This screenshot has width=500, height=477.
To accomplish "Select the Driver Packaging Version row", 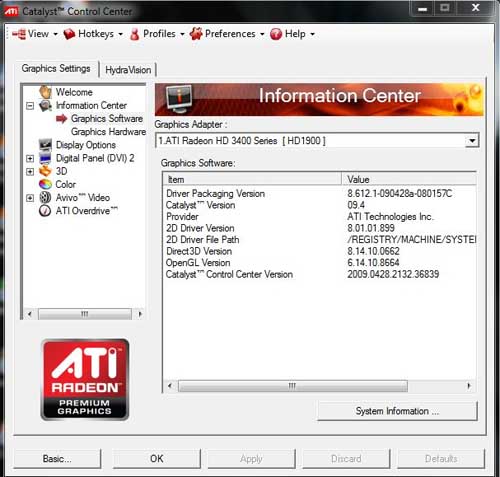I will tap(319, 194).
